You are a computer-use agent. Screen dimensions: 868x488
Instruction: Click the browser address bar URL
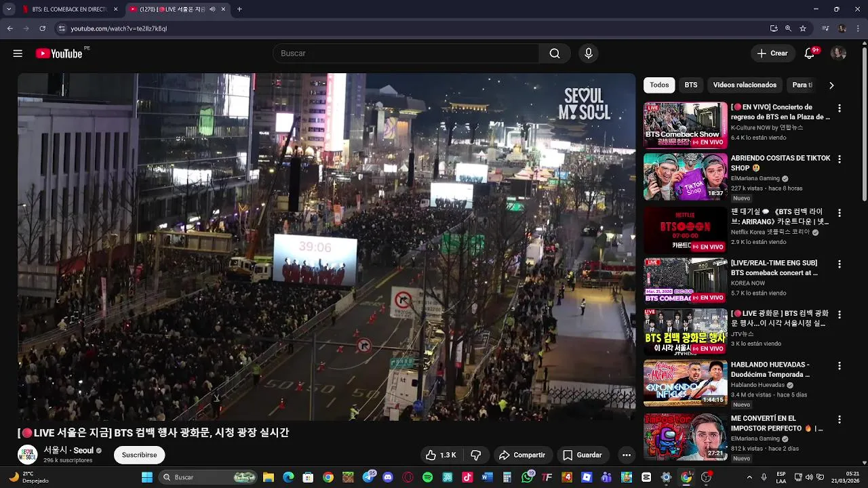[x=119, y=28]
